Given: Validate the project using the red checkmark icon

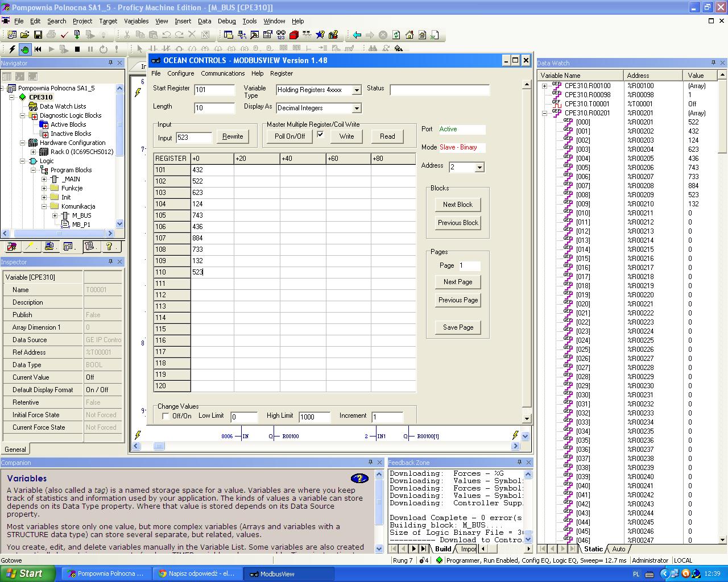Looking at the screenshot, I should click(64, 35).
